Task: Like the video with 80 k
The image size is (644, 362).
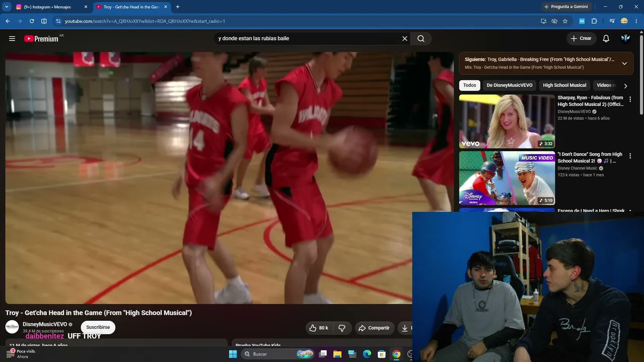Action: coord(318,328)
